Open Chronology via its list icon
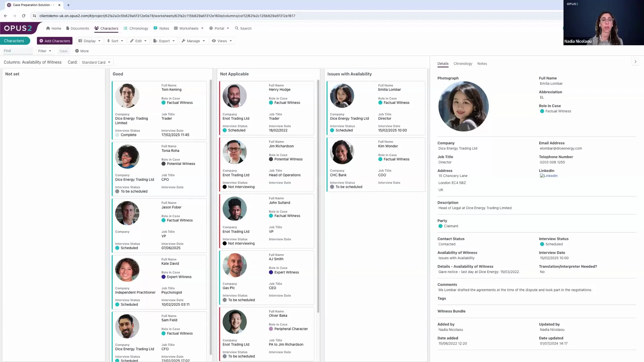This screenshot has width=644, height=362. pyautogui.click(x=125, y=28)
